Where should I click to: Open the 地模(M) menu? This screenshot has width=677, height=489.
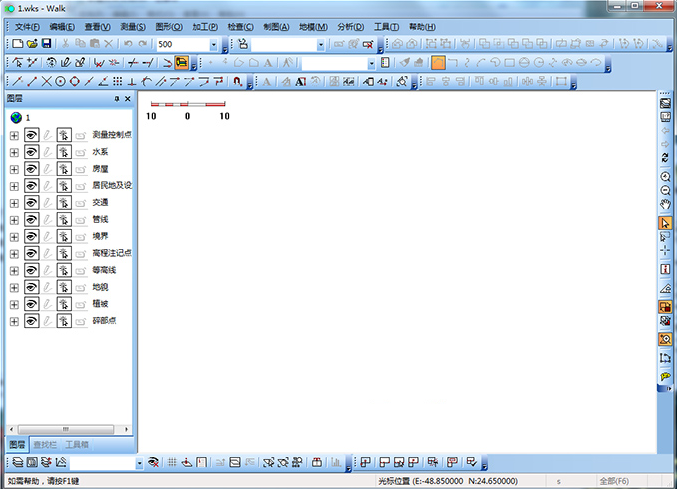pos(313,27)
